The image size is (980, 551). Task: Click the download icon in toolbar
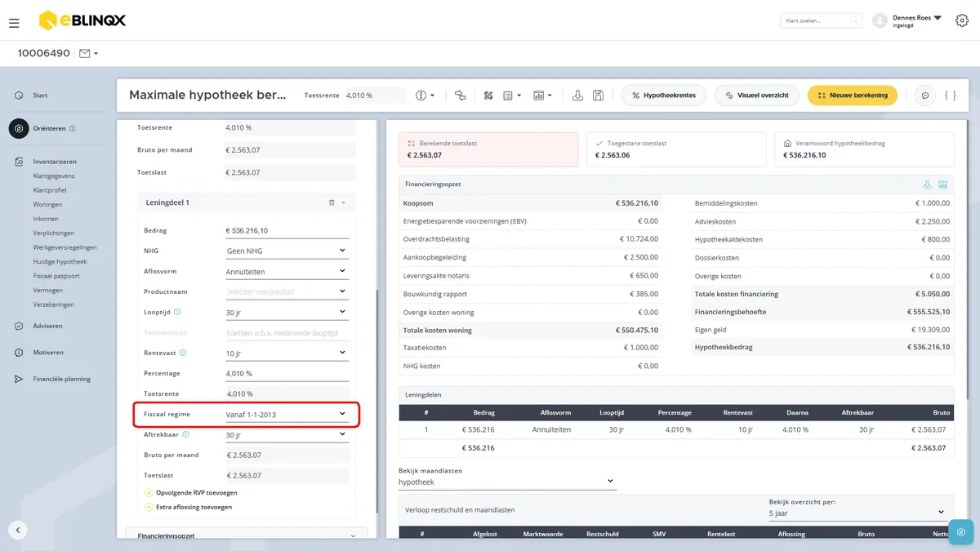pyautogui.click(x=578, y=96)
